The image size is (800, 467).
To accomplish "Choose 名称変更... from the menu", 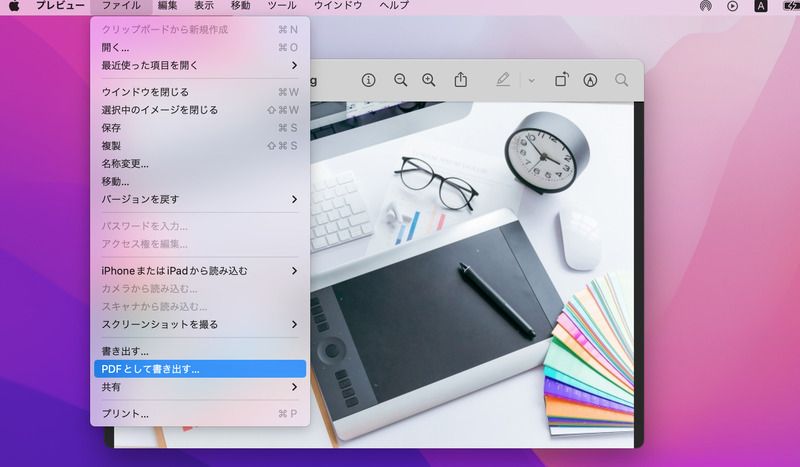I will 200,163.
